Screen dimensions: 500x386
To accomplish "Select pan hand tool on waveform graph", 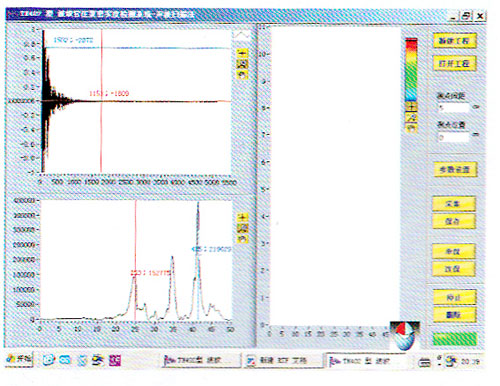I will (242, 75).
